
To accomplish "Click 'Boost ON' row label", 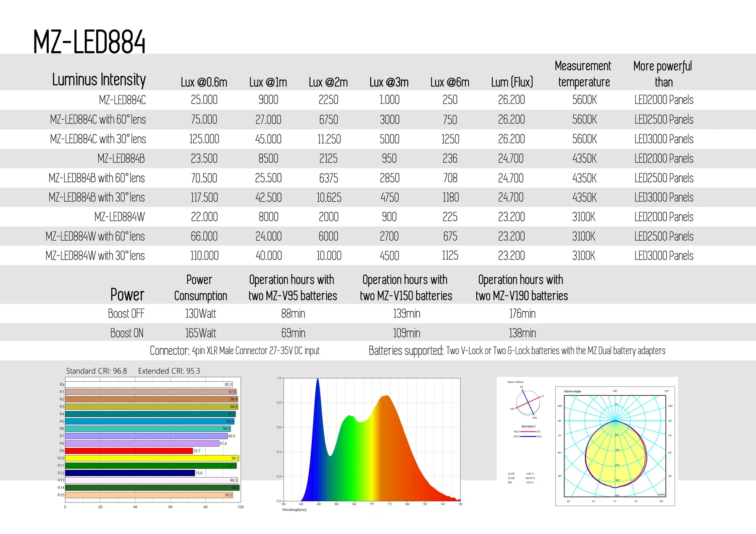I will coord(126,333).
